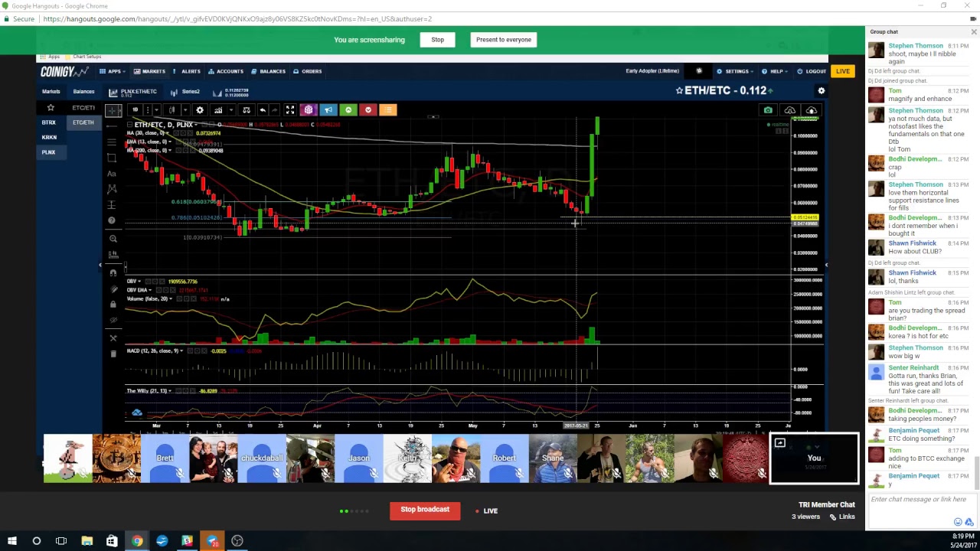Open the Settings dropdown
Screen dimensions: 980x551
coord(735,71)
